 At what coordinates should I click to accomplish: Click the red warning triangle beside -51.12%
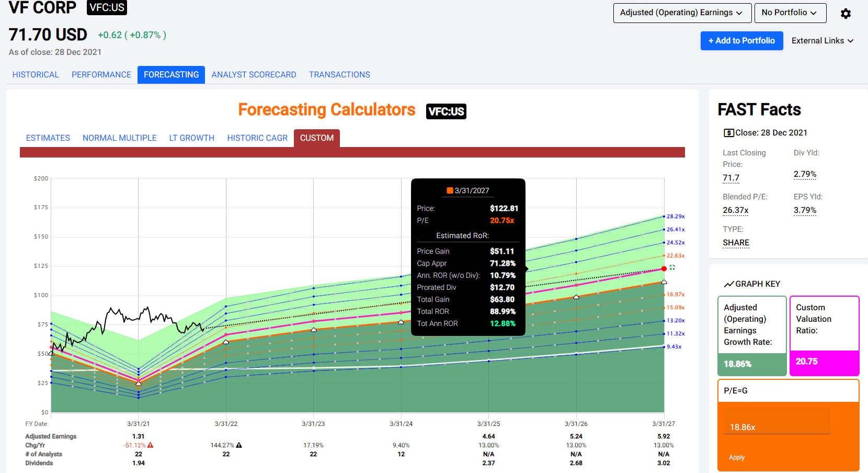click(151, 445)
